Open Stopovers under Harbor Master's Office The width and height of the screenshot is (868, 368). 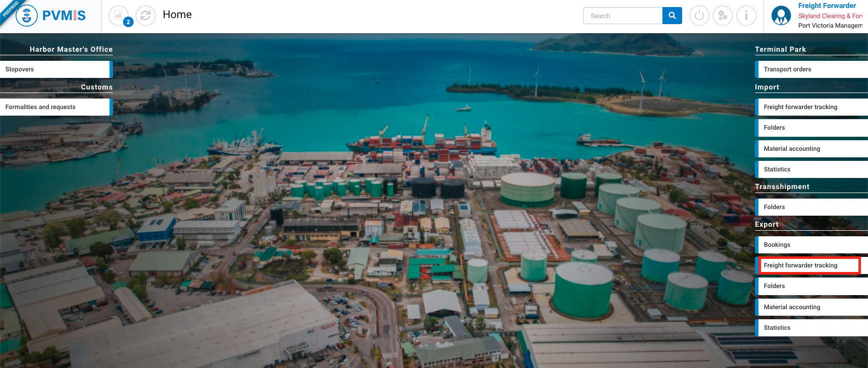[x=55, y=69]
